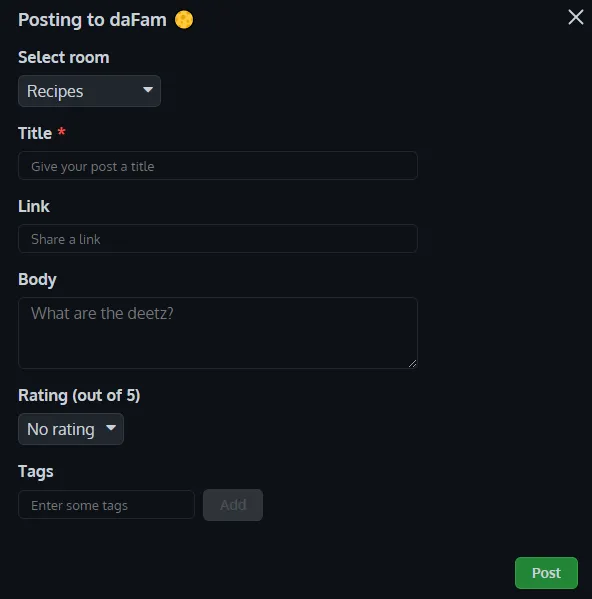Close the posting dialog with the X
Screen dimensions: 592x599
(576, 17)
